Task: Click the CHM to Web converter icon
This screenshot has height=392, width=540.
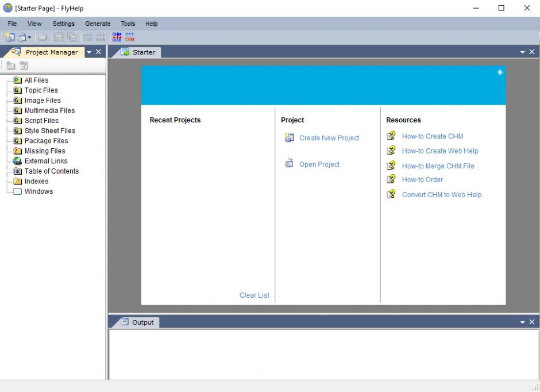Action: pyautogui.click(x=117, y=37)
